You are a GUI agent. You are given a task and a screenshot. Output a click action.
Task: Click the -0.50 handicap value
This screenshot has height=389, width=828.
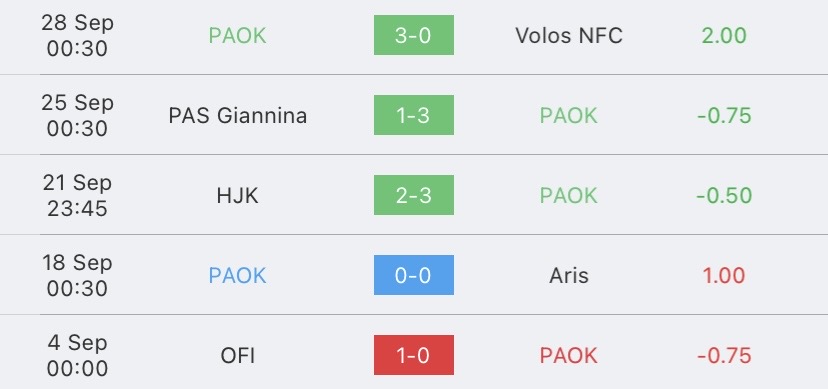(724, 196)
